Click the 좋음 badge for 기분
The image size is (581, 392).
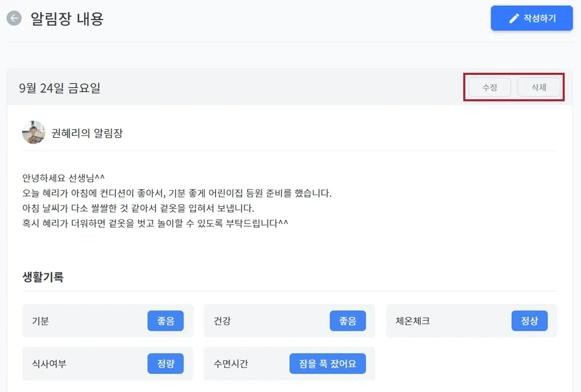166,321
